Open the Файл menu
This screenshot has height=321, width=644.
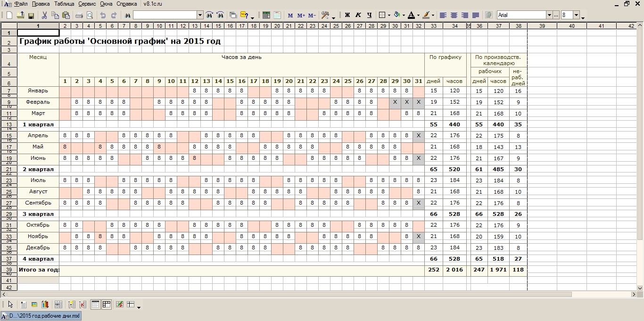(21, 4)
